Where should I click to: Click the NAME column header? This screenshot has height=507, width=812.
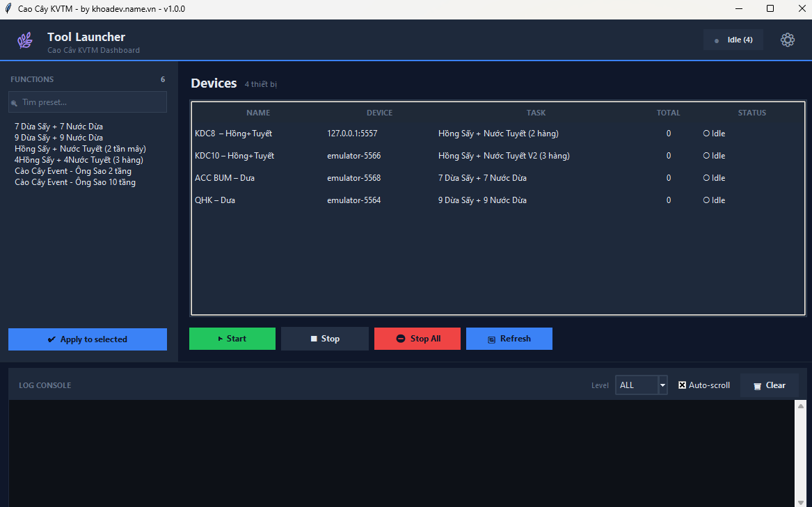click(x=258, y=113)
